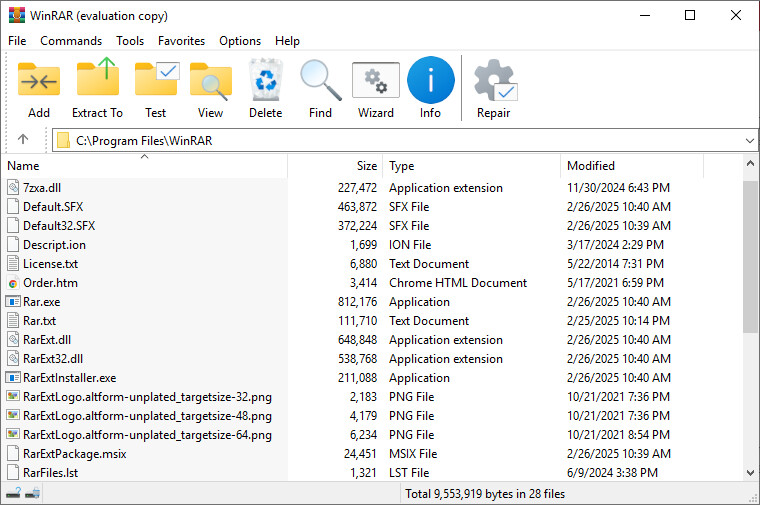Select the Rar.exe file

[41, 302]
